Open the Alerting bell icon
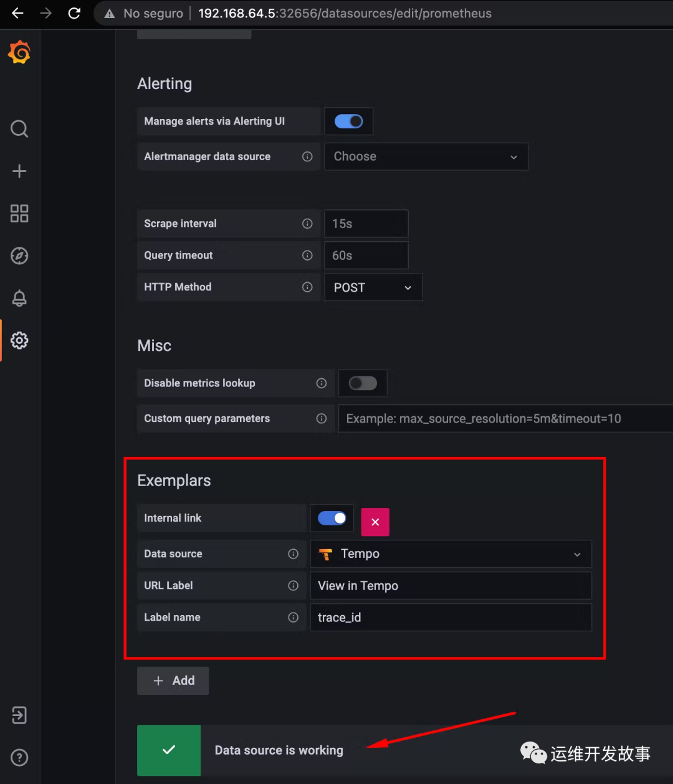The width and height of the screenshot is (673, 784). 19,298
